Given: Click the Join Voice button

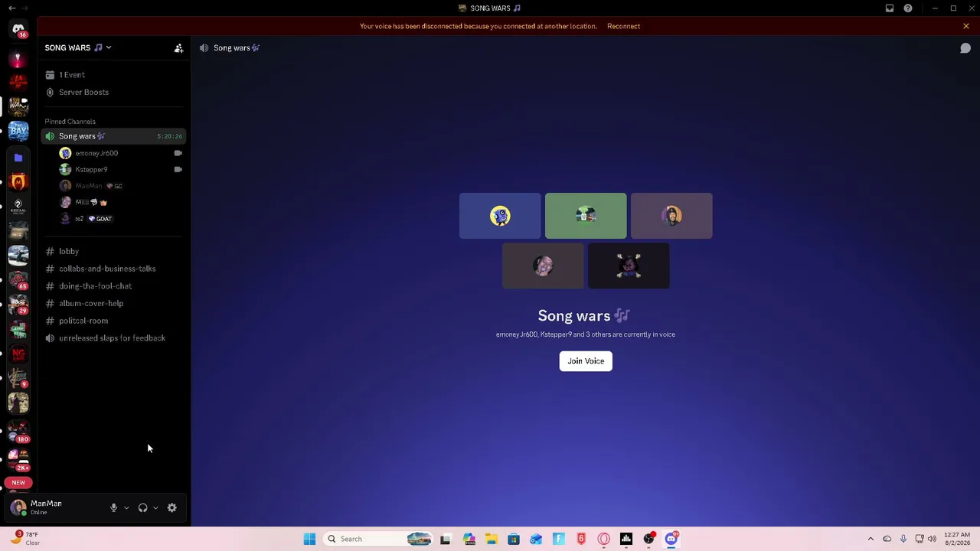Looking at the screenshot, I should [x=586, y=361].
